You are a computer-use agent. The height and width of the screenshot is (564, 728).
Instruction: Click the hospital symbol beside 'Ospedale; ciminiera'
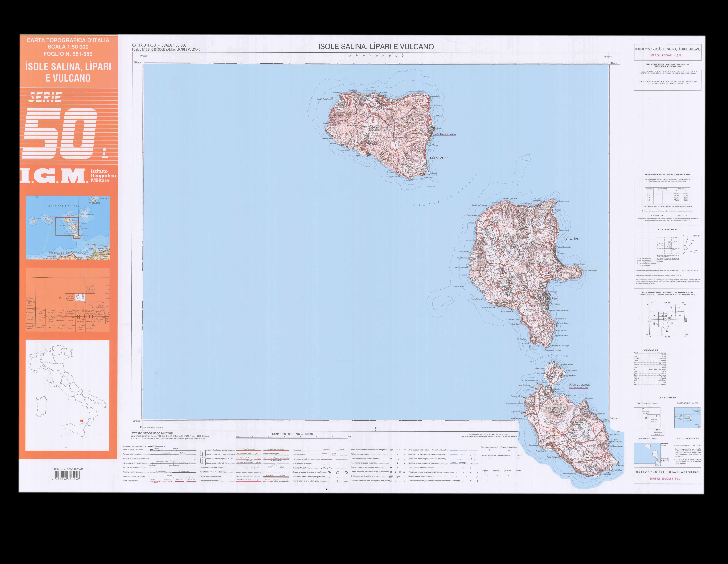[x=391, y=481]
